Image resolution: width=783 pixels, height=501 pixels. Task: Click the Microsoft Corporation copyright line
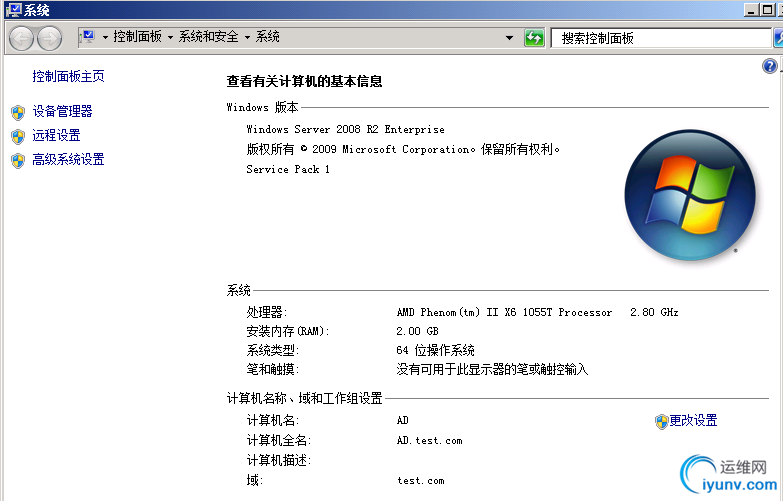402,149
